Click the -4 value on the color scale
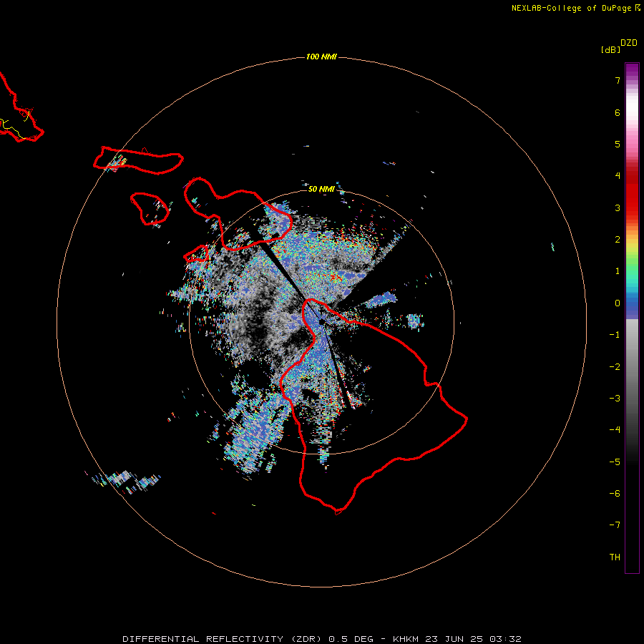 (x=615, y=429)
